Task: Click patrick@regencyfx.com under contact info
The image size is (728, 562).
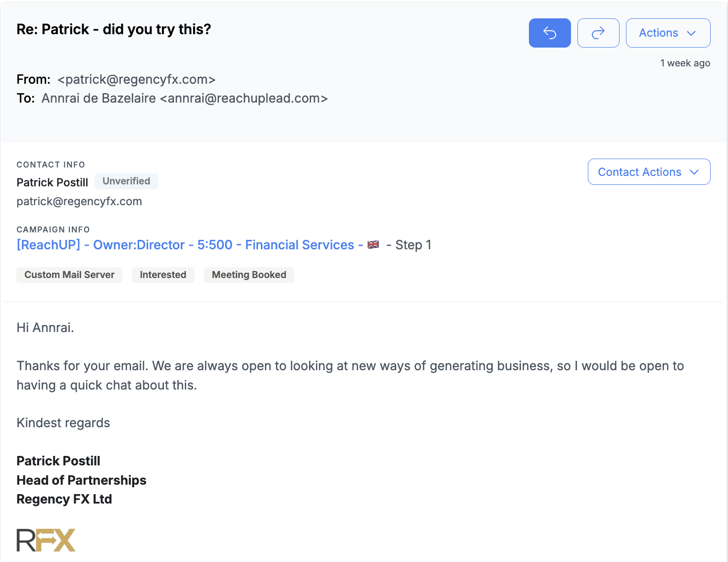Action: 79,201
